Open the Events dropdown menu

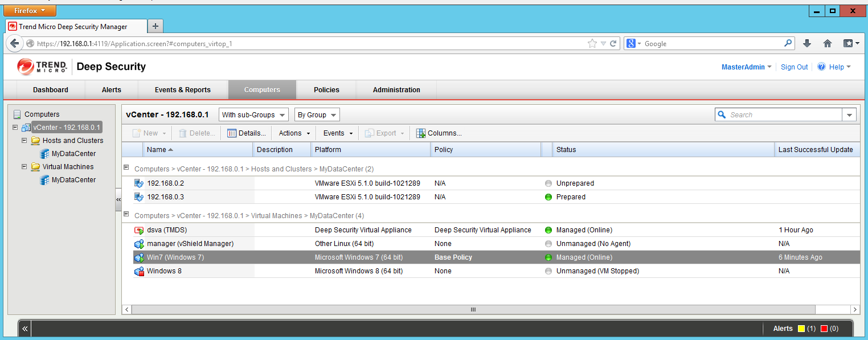click(x=338, y=133)
